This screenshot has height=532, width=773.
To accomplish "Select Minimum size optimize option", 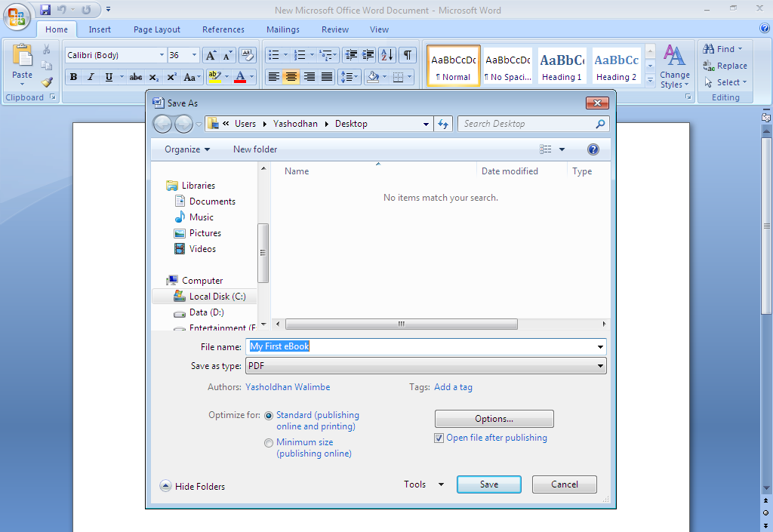I will point(269,443).
